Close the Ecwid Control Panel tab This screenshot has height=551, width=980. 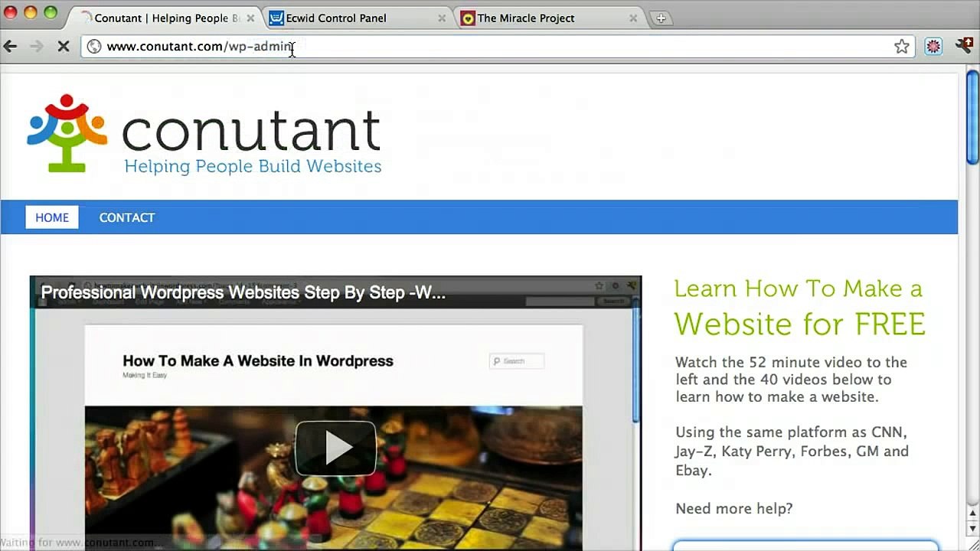click(442, 18)
